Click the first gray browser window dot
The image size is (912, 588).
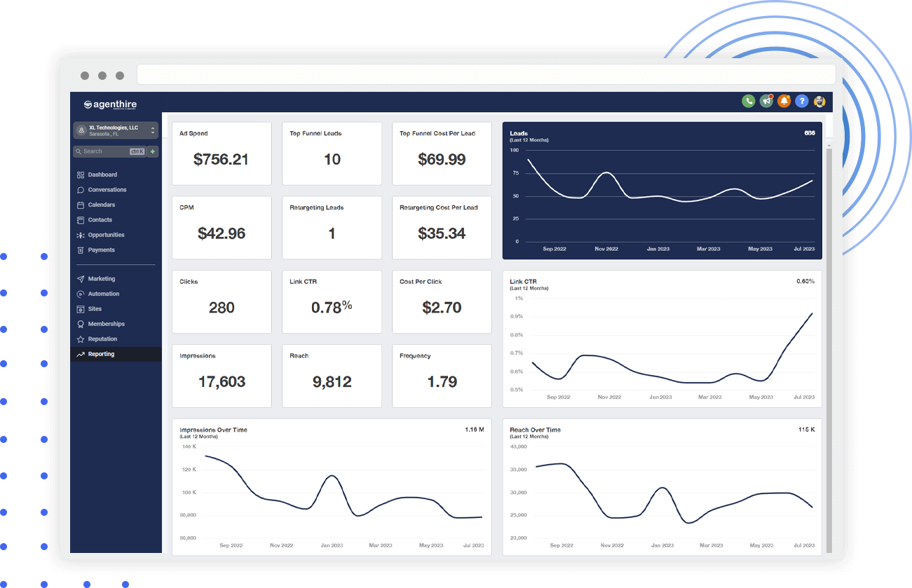[85, 76]
